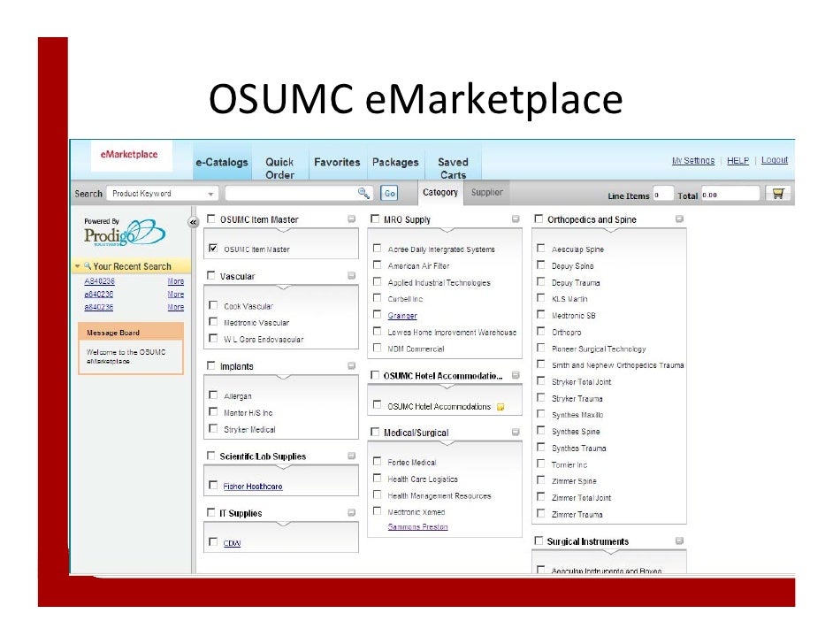Check the Stryker Medical checkbox

213,428
